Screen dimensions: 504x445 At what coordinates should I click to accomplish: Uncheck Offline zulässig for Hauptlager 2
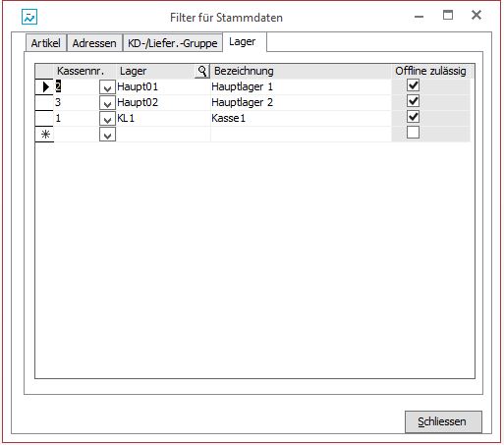[x=413, y=101]
